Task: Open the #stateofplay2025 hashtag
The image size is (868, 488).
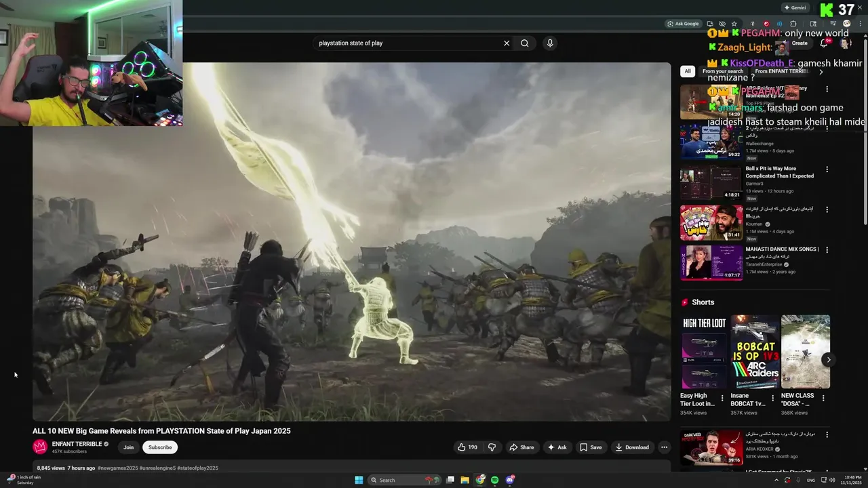Action: pos(197,468)
